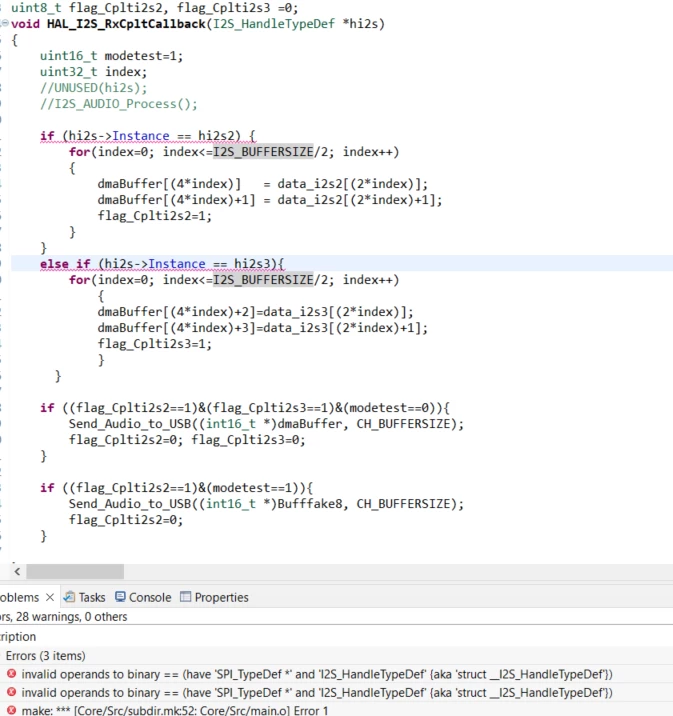Click the Description column header
This screenshot has height=716, width=673.
tap(18, 637)
